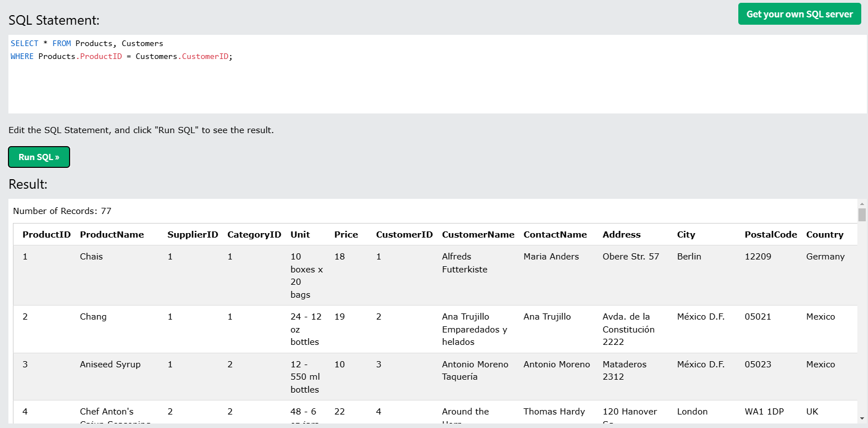Click the Aniseed Syrup product cell
The image size is (868, 428).
(110, 365)
